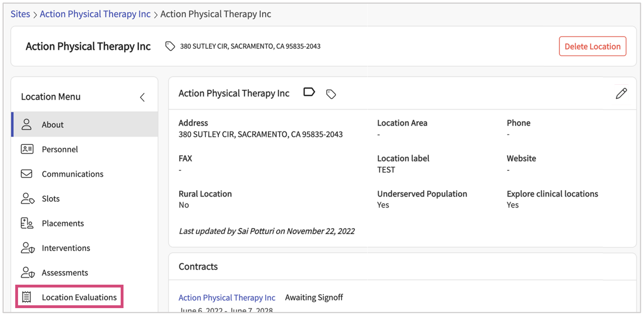This screenshot has width=644, height=316.
Task: Click the Communications menu label
Action: (72, 174)
